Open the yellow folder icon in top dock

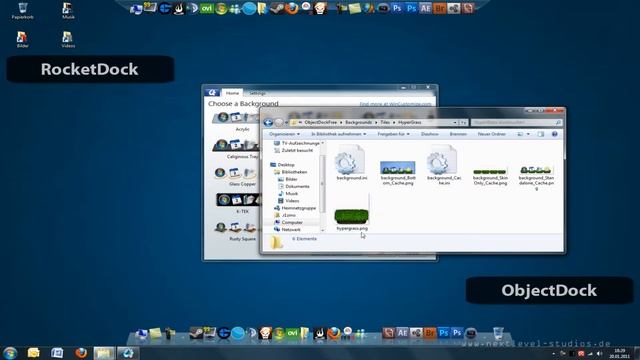(262, 8)
